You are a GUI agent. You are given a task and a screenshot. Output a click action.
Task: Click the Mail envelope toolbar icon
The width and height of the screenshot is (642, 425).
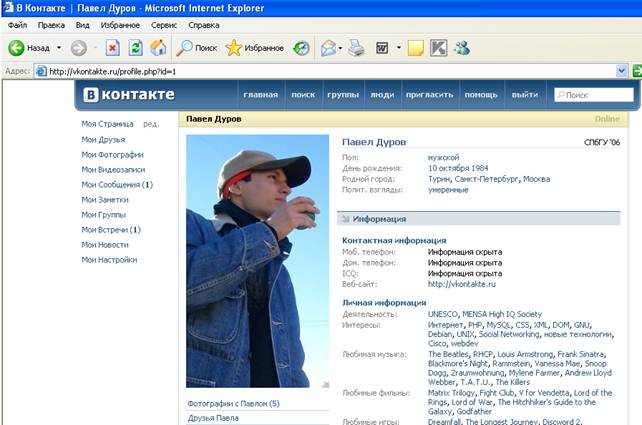(x=328, y=47)
